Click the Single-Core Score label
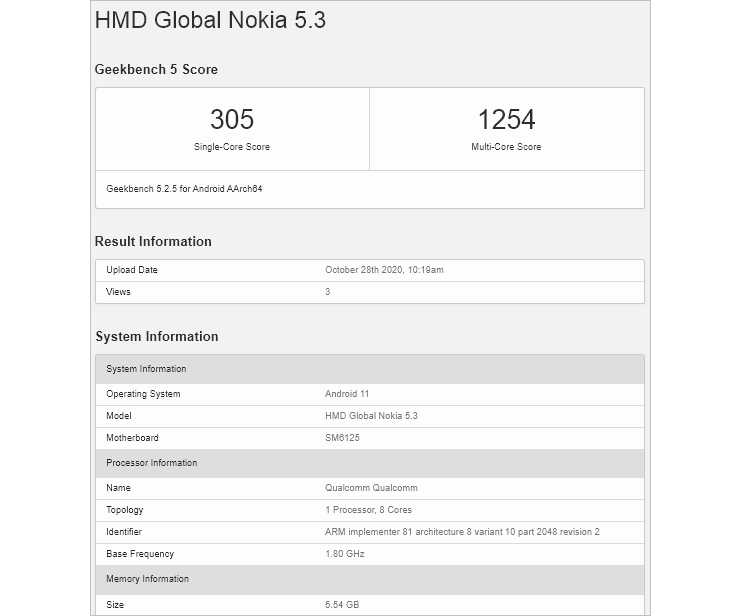 [232, 147]
